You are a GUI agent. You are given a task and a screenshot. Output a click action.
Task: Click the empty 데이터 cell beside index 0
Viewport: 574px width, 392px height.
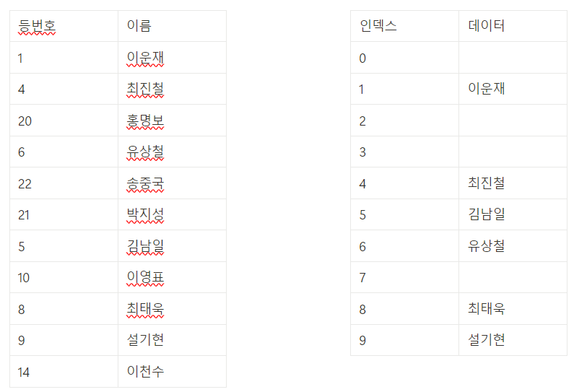[x=513, y=58]
